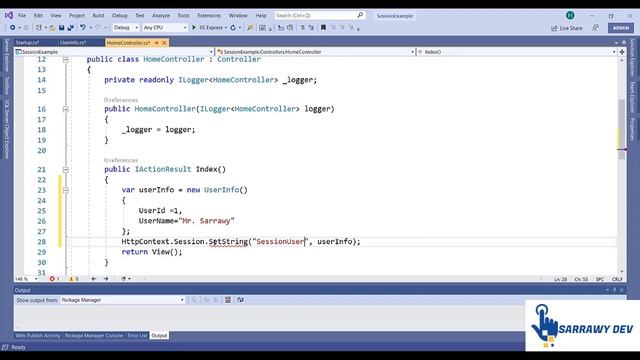
Task: Click the Visual Studio logo icon
Action: [x=9, y=16]
